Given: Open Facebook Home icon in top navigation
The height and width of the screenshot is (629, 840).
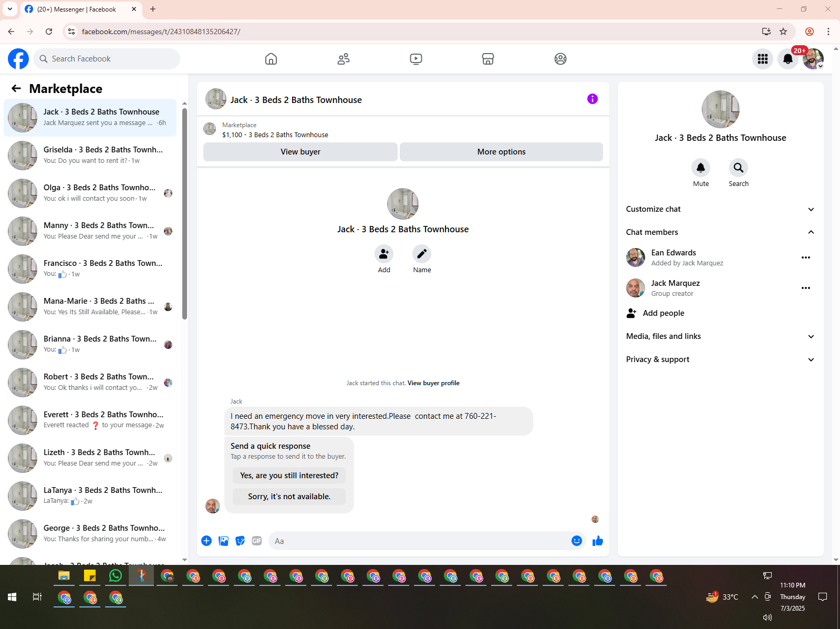Looking at the screenshot, I should tap(271, 59).
